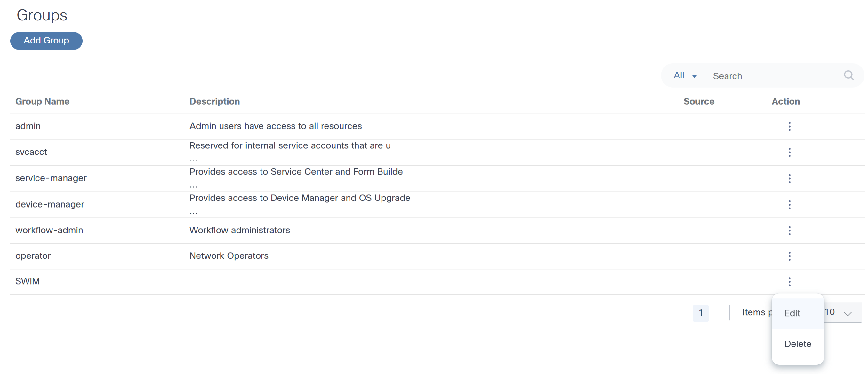Open action menu for svcacct group
This screenshot has width=868, height=376.
tap(789, 152)
